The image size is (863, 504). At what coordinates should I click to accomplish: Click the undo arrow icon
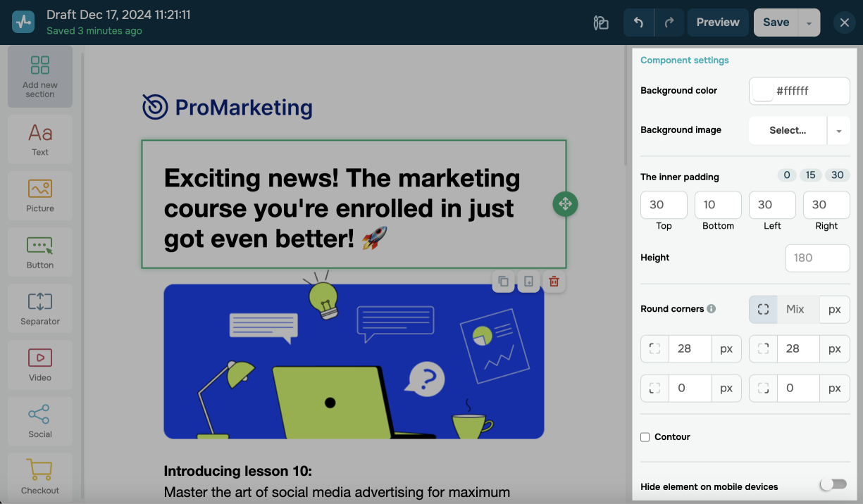[638, 23]
